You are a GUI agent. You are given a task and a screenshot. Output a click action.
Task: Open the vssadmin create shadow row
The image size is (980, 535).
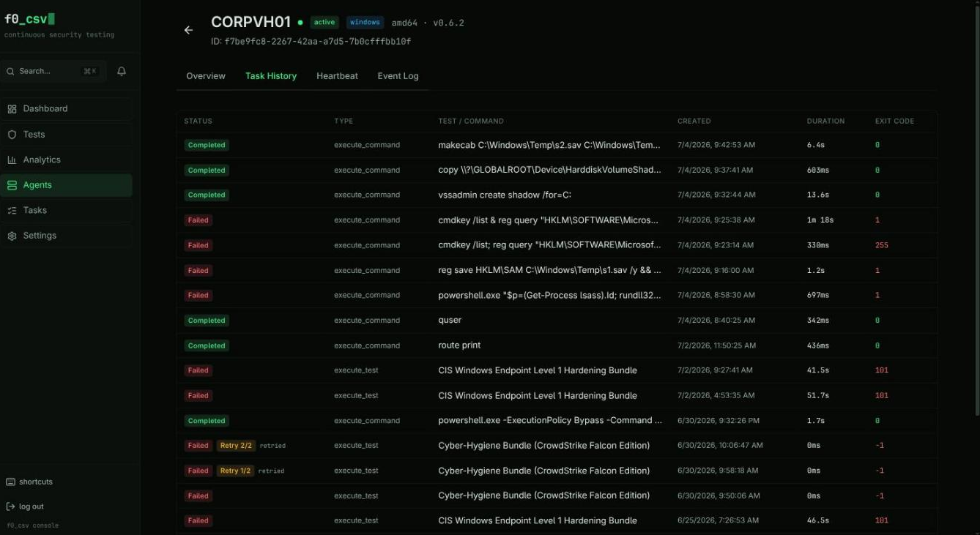(557, 195)
